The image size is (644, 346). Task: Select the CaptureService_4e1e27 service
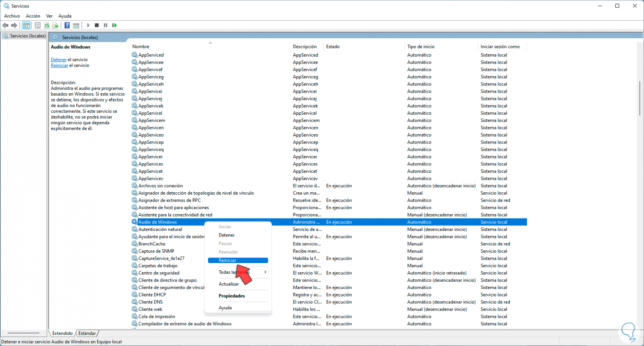point(161,258)
